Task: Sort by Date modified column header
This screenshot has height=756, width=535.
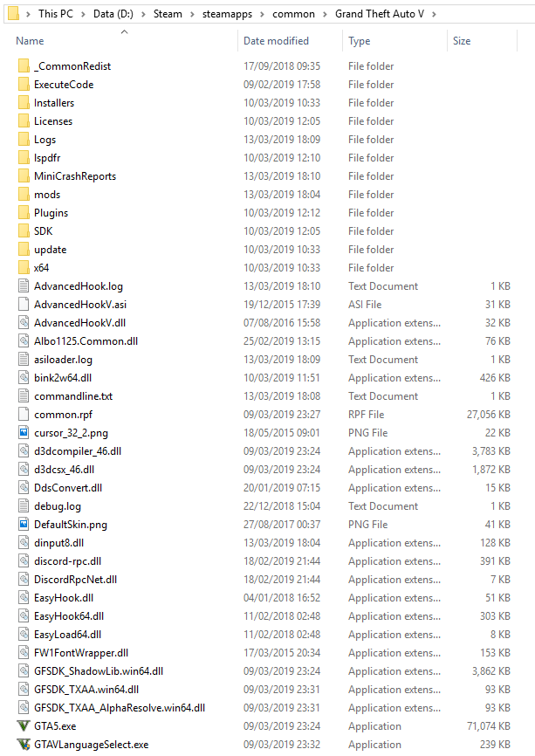Action: click(276, 41)
